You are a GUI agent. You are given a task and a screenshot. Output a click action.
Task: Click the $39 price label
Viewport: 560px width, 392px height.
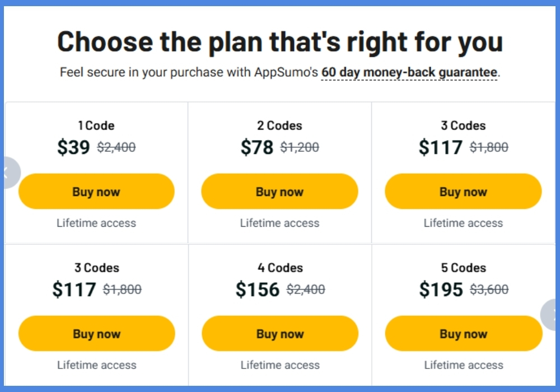[x=73, y=148]
